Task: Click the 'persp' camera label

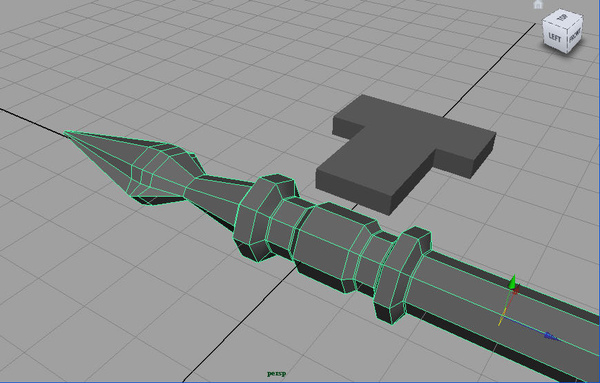Action: tap(276, 373)
